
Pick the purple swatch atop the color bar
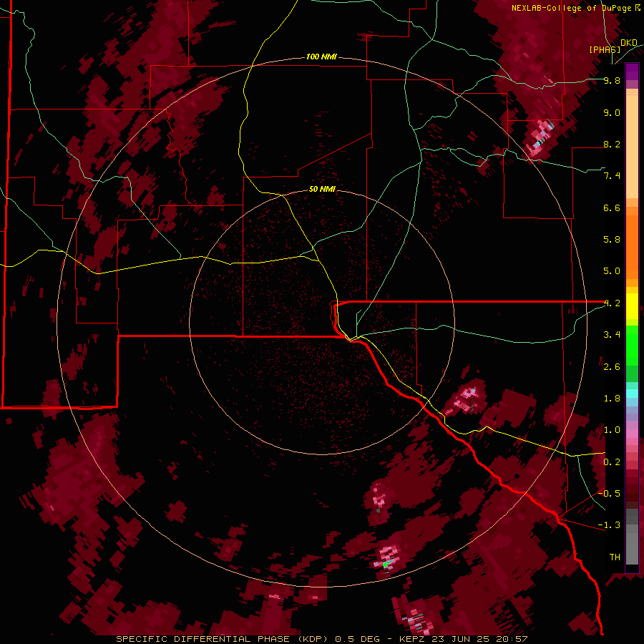[x=632, y=72]
